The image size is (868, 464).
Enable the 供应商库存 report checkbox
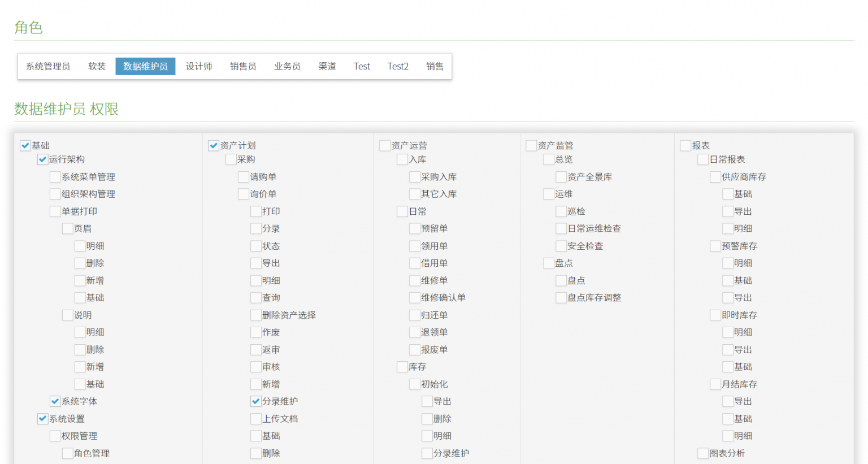[715, 177]
